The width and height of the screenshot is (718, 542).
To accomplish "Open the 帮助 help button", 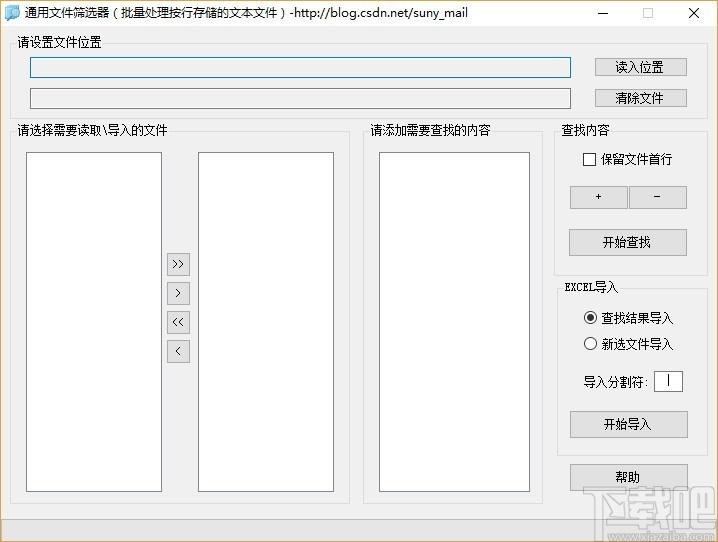I will (629, 477).
